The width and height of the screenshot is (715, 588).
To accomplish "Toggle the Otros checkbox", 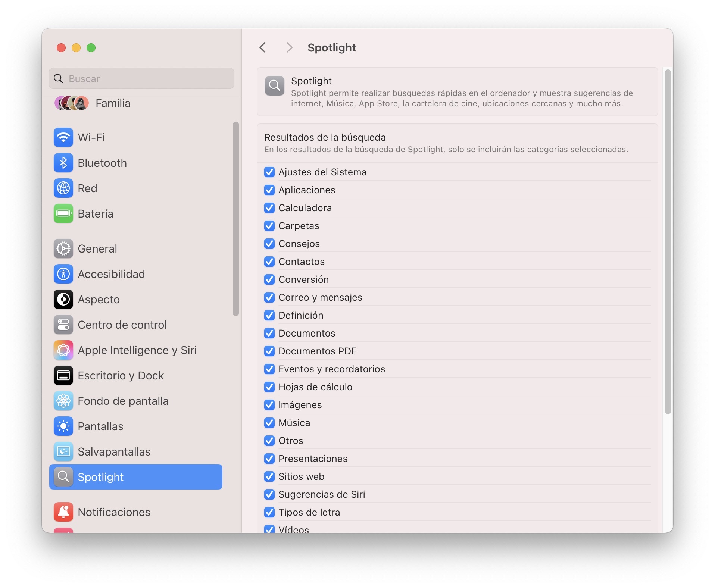I will pos(269,441).
